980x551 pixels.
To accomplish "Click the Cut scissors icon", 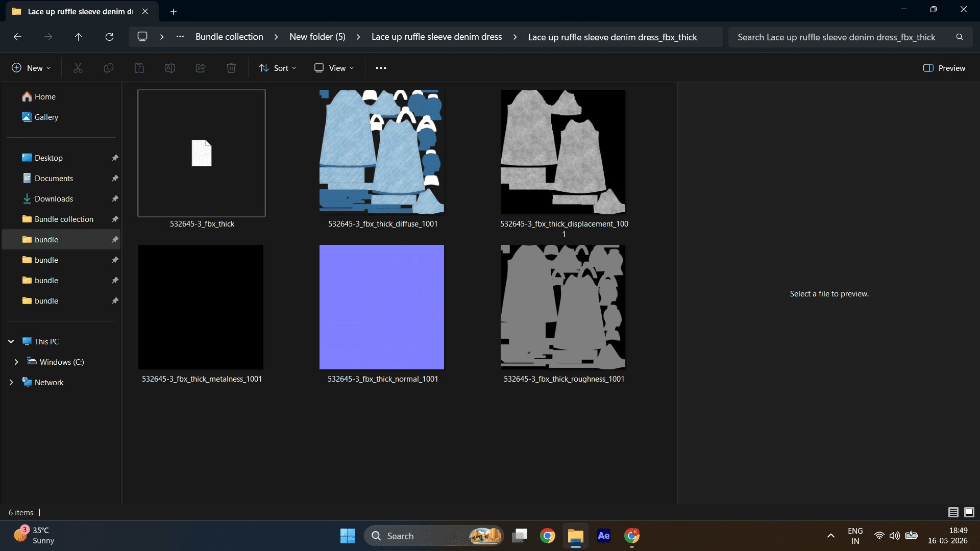I will point(78,68).
